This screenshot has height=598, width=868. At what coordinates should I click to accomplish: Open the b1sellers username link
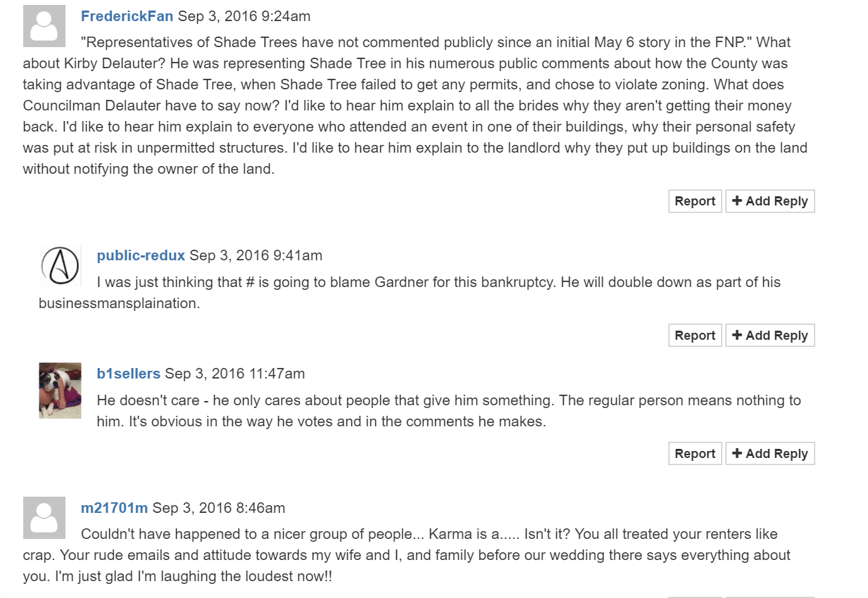pos(128,374)
